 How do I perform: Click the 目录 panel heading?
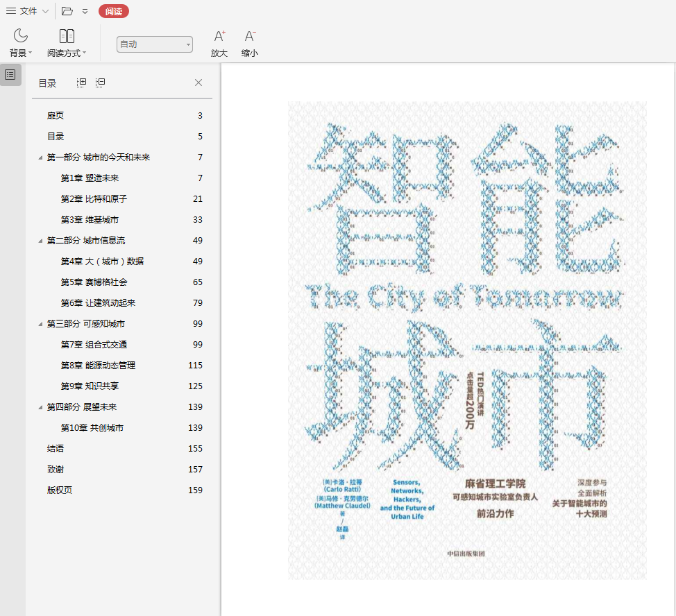pos(47,83)
